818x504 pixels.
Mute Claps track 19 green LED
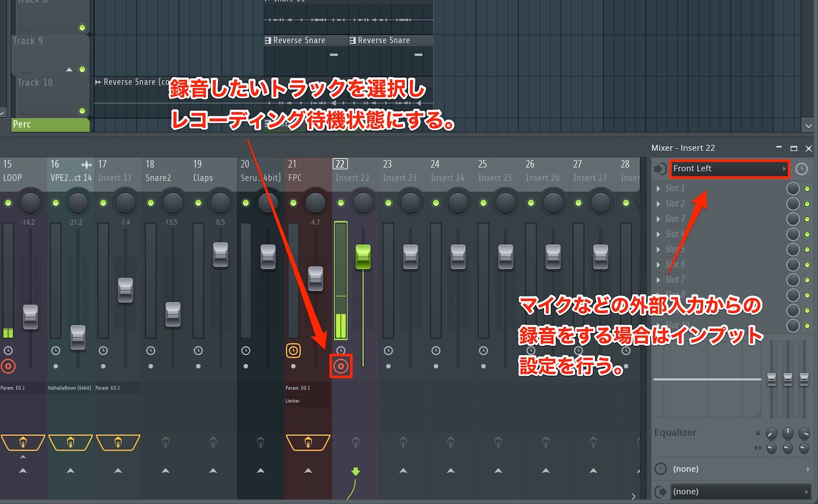point(198,203)
